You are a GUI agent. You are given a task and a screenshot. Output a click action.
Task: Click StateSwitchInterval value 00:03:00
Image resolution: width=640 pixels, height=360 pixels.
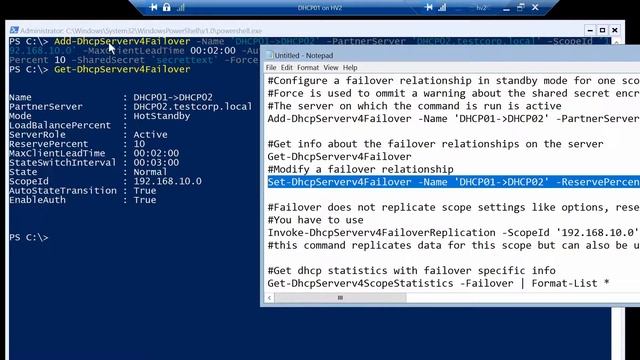click(156, 163)
